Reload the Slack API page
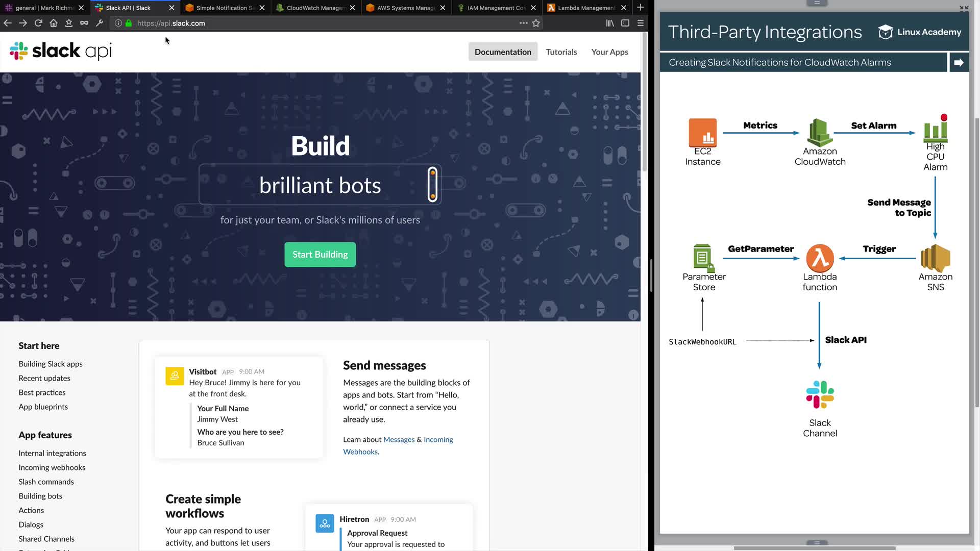 coord(38,23)
